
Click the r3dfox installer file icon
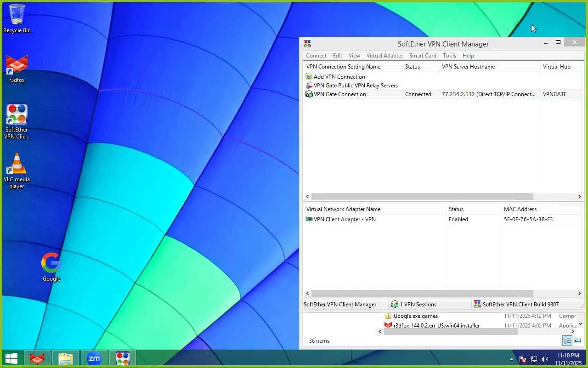pos(388,325)
